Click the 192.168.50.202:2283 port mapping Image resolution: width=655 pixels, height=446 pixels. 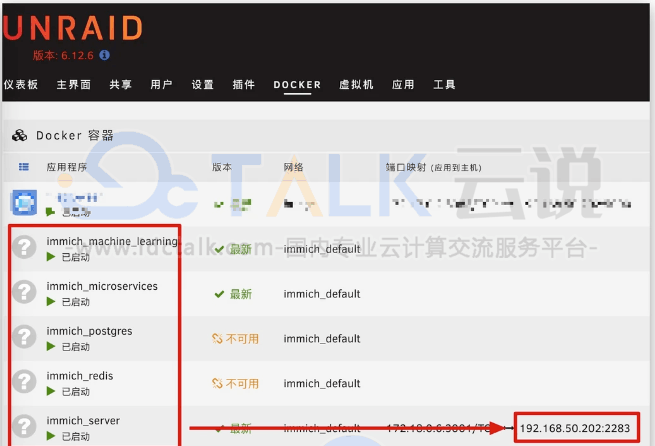tap(575, 428)
